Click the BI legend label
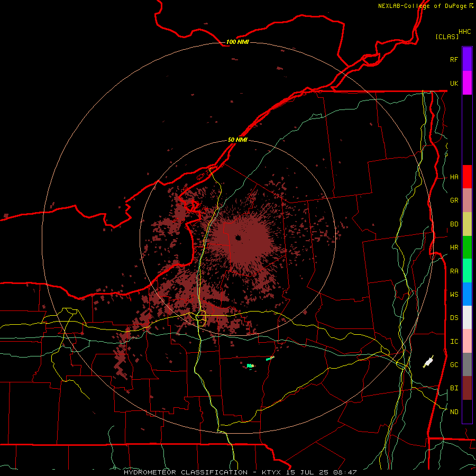 (454, 388)
